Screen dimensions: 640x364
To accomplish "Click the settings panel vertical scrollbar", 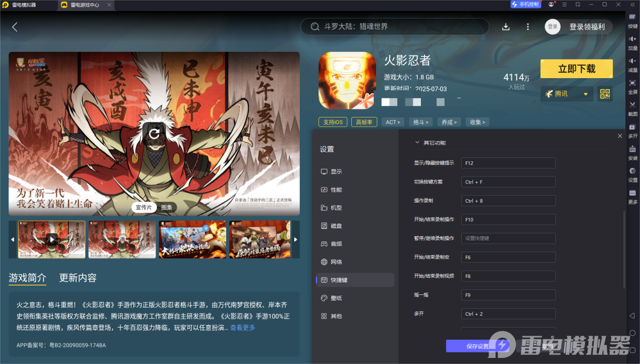I will (x=624, y=250).
